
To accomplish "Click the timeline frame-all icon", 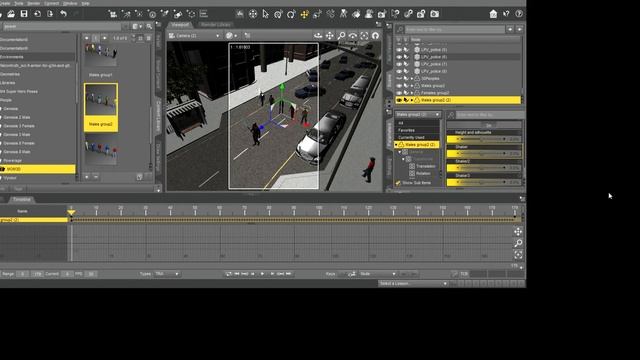I will (518, 255).
